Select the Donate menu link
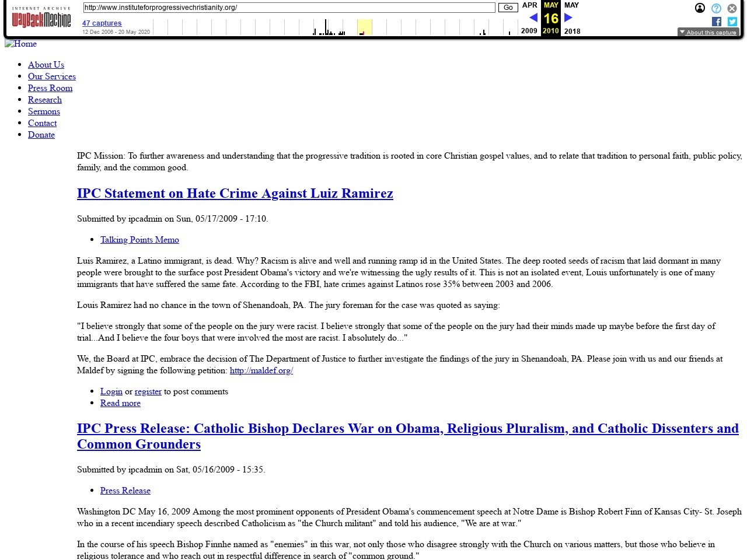Screen dimensions: 747x560 click(41, 135)
